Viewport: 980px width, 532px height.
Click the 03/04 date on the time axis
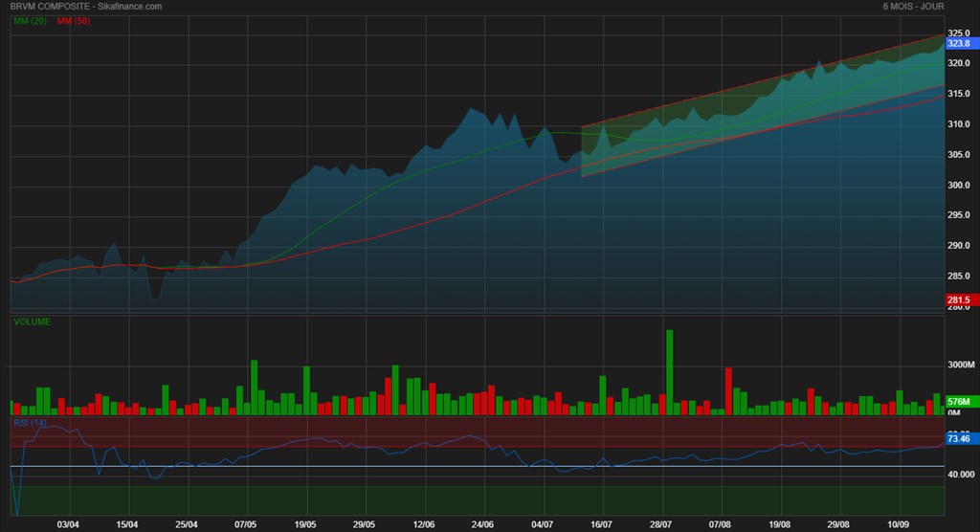click(x=68, y=524)
